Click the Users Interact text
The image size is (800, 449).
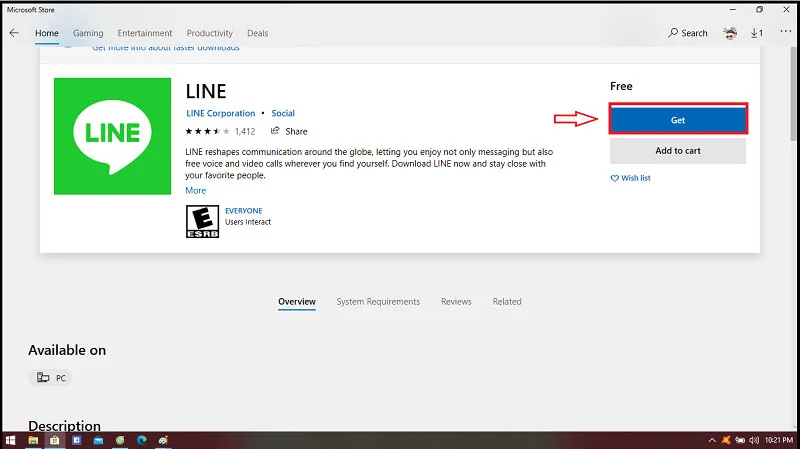pos(248,222)
